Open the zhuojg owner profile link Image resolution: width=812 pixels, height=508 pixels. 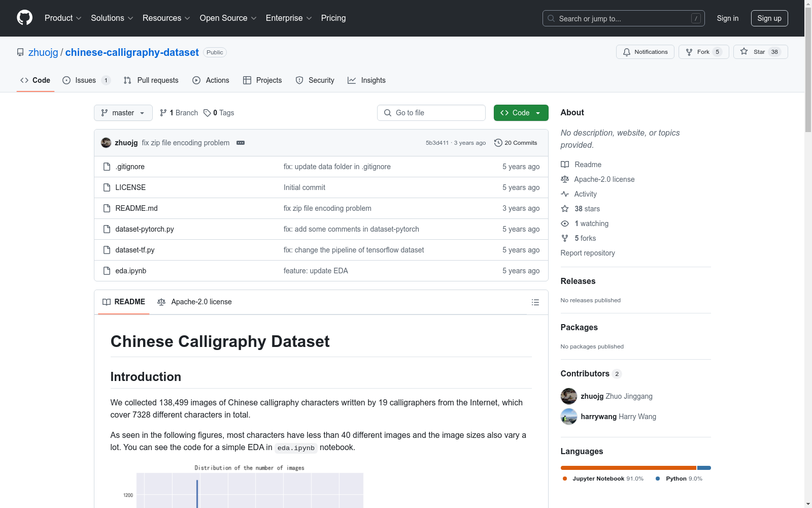[x=43, y=52]
